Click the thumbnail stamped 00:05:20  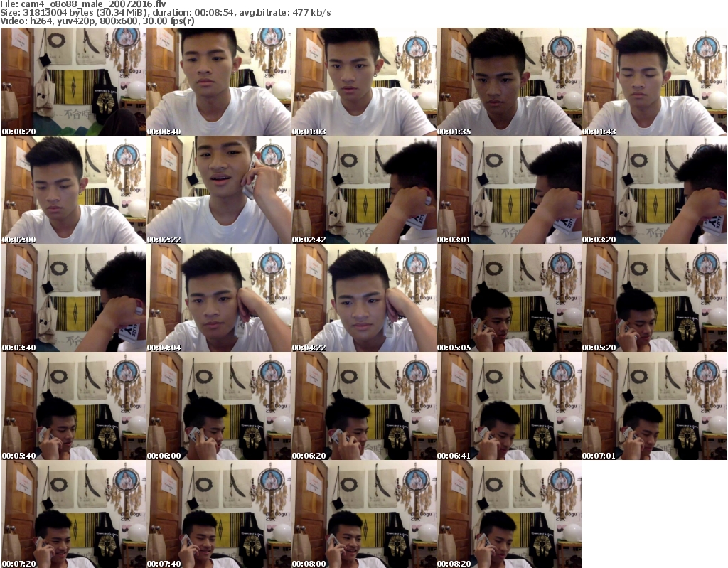[654, 298]
